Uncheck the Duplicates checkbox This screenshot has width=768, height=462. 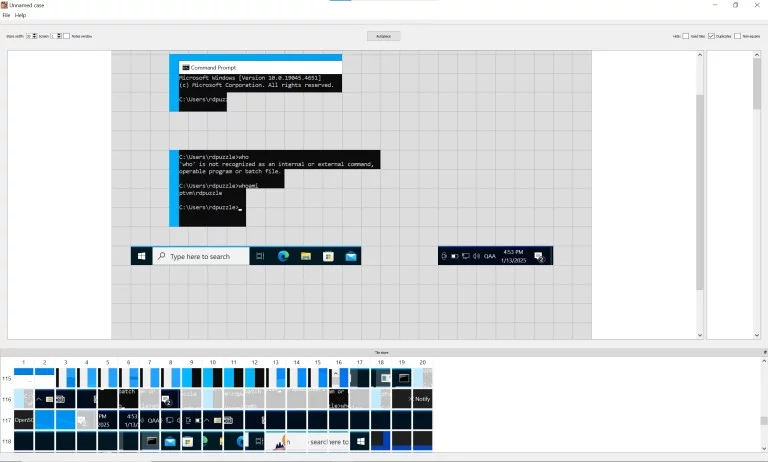coord(711,36)
